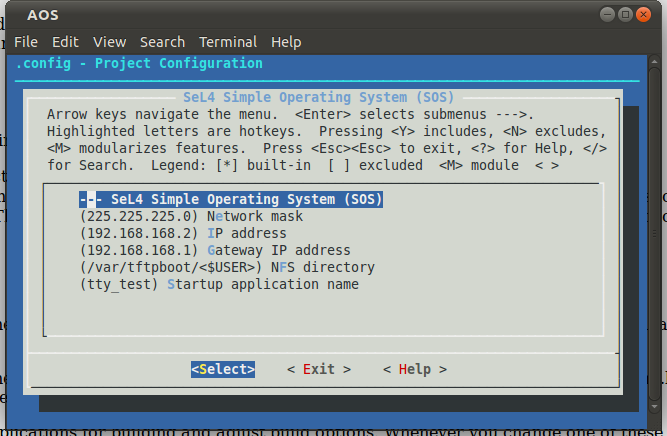Open the Edit menu
Image resolution: width=667 pixels, height=436 pixels.
click(65, 42)
